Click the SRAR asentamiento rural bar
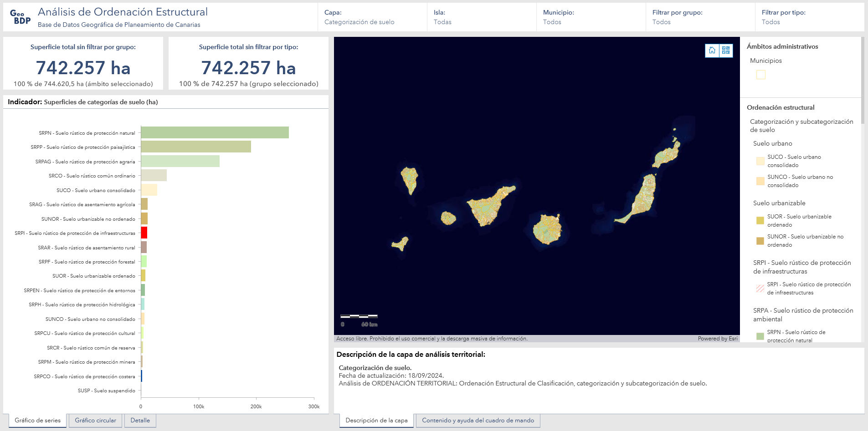This screenshot has width=868, height=431. pyautogui.click(x=144, y=247)
